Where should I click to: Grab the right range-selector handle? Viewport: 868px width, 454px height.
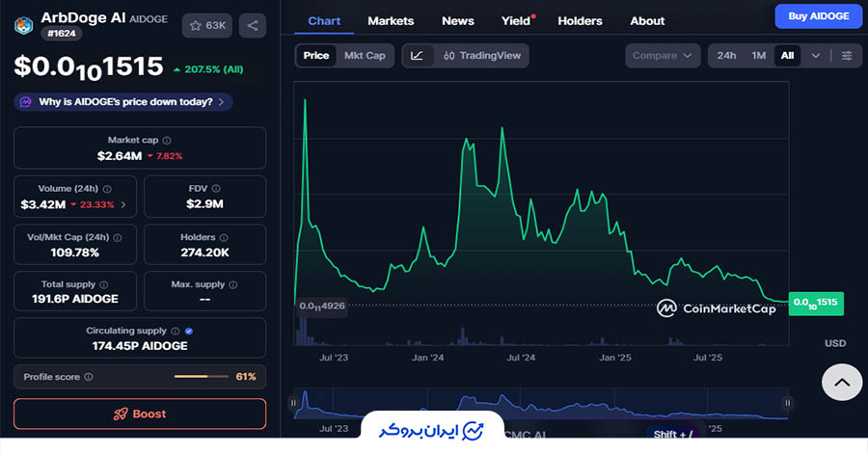[x=787, y=403]
